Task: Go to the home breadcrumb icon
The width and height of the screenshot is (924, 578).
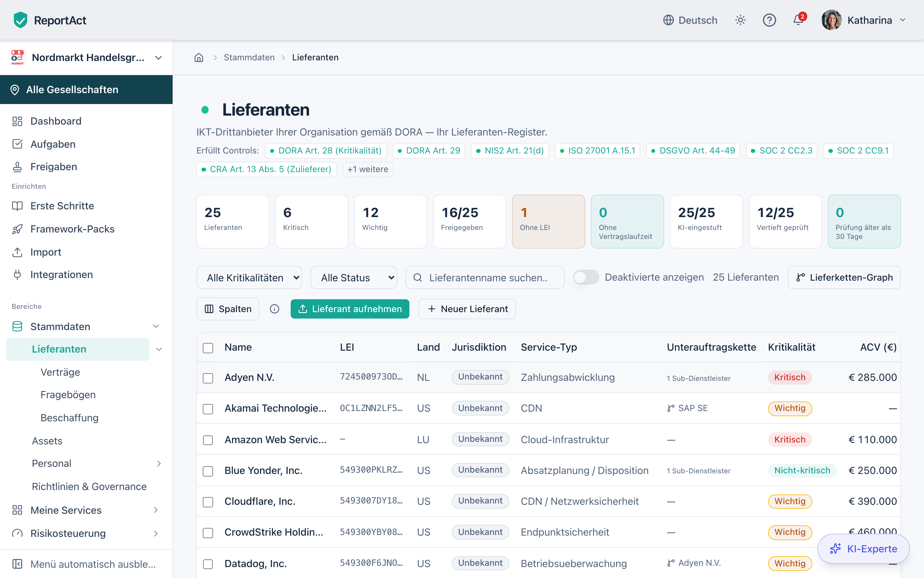Action: 199,57
